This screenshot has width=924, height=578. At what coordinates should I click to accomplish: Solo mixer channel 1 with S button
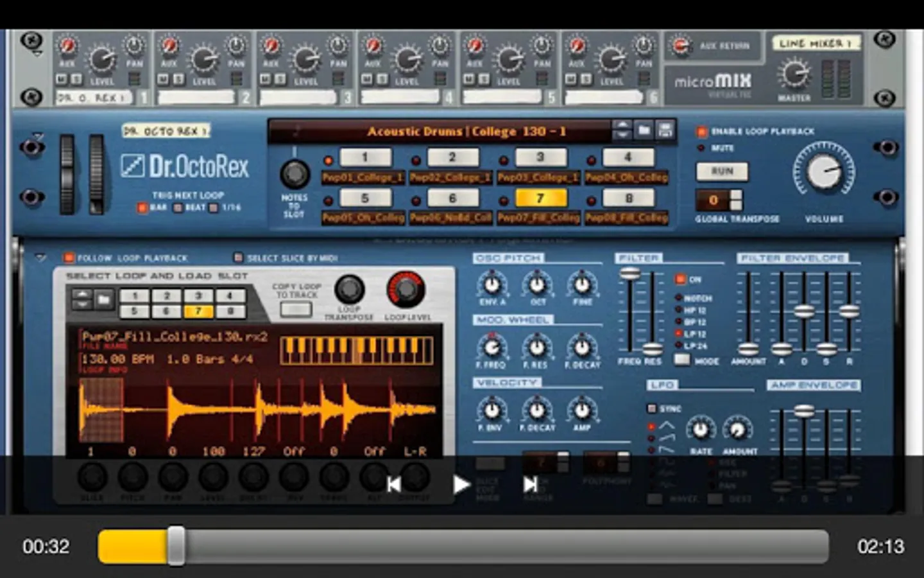pyautogui.click(x=76, y=79)
